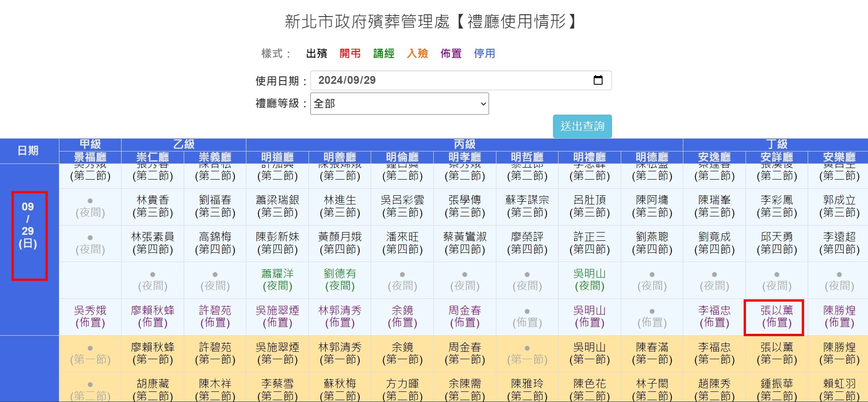The height and width of the screenshot is (402, 868).
Task: Click the 安樂廳 column header
Action: 839,157
